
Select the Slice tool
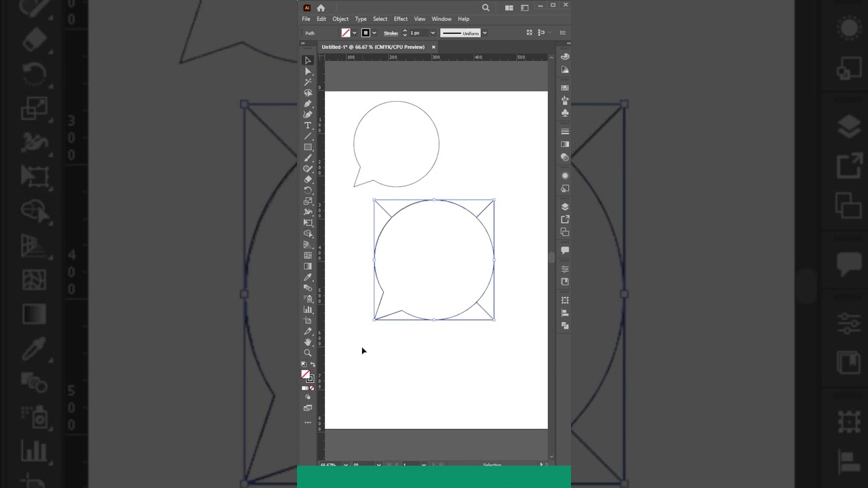point(308,331)
